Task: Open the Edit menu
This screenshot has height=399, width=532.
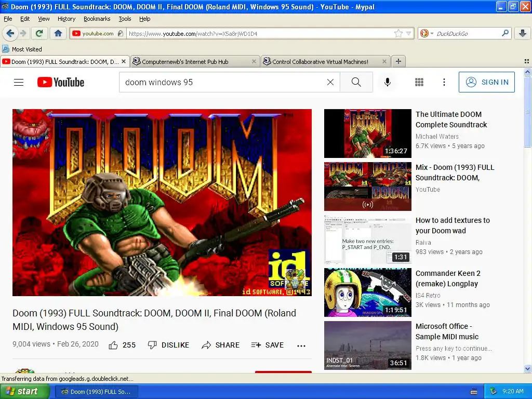Action: point(25,19)
